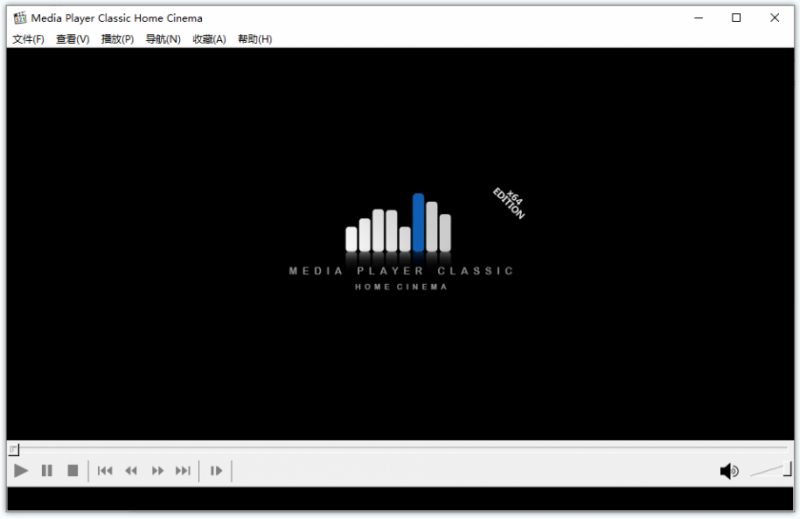Click the seek bar thumb at start
This screenshot has height=519, width=800.
coord(14,450)
